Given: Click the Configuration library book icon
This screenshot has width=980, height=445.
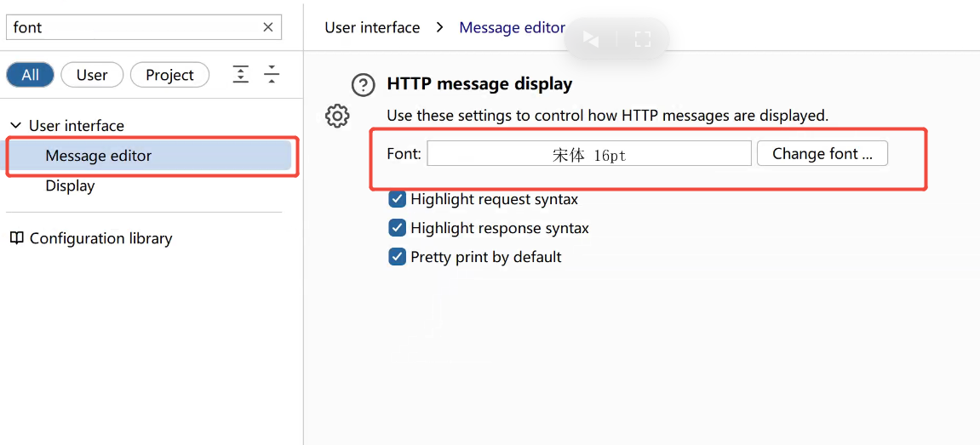Looking at the screenshot, I should point(16,238).
